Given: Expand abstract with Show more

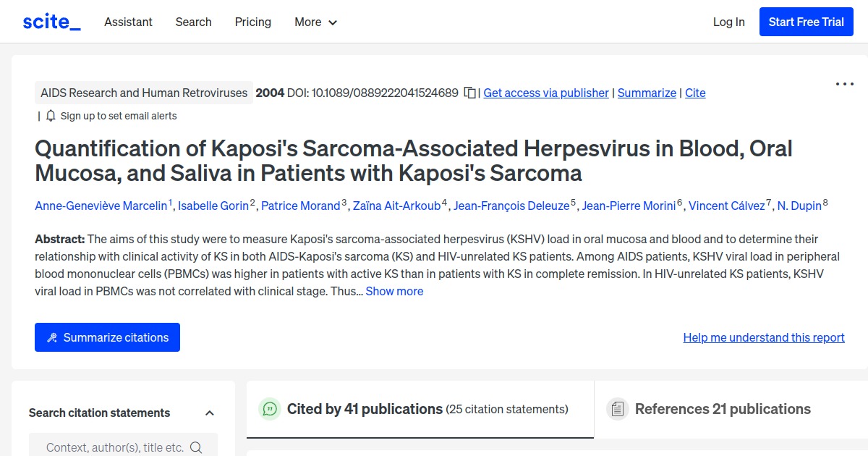Looking at the screenshot, I should coord(394,290).
